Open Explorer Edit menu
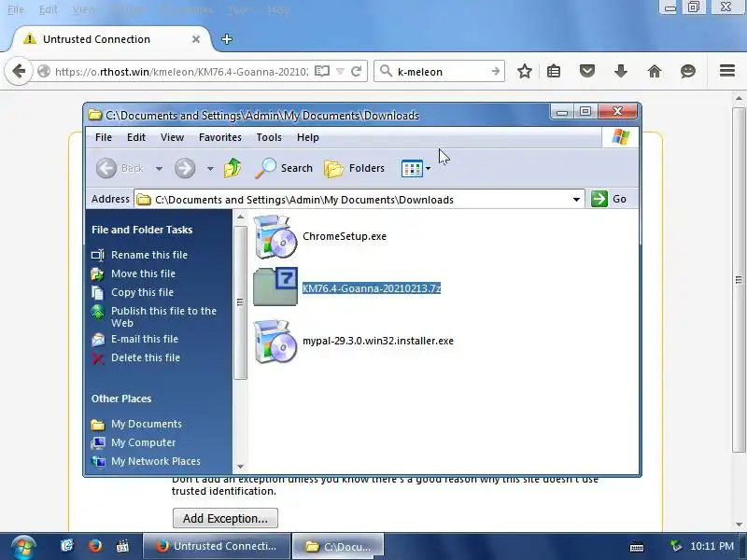This screenshot has height=560, width=747. click(136, 137)
